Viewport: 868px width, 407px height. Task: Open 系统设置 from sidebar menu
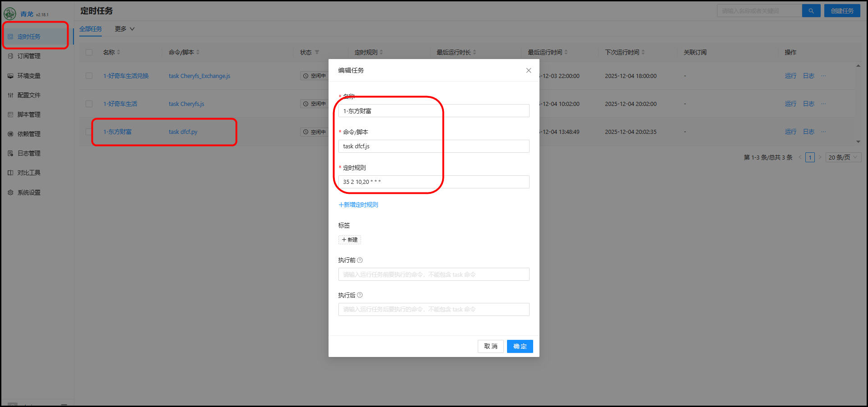coord(29,192)
